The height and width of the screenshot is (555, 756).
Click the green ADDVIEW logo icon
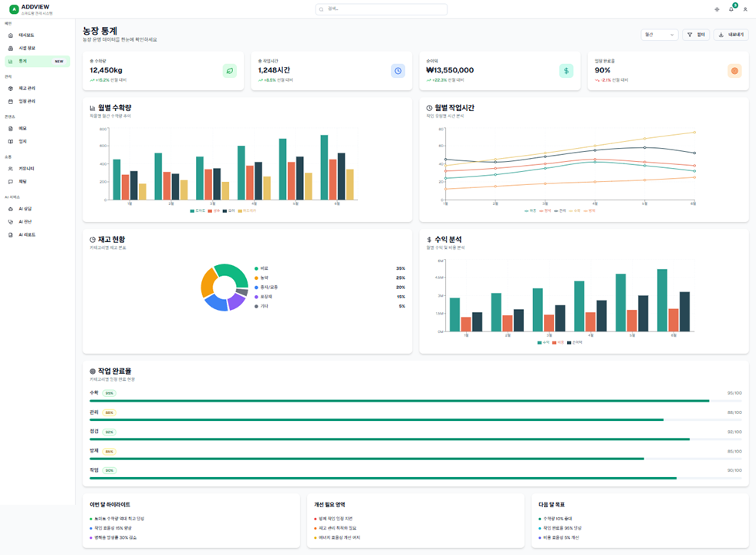coord(14,9)
